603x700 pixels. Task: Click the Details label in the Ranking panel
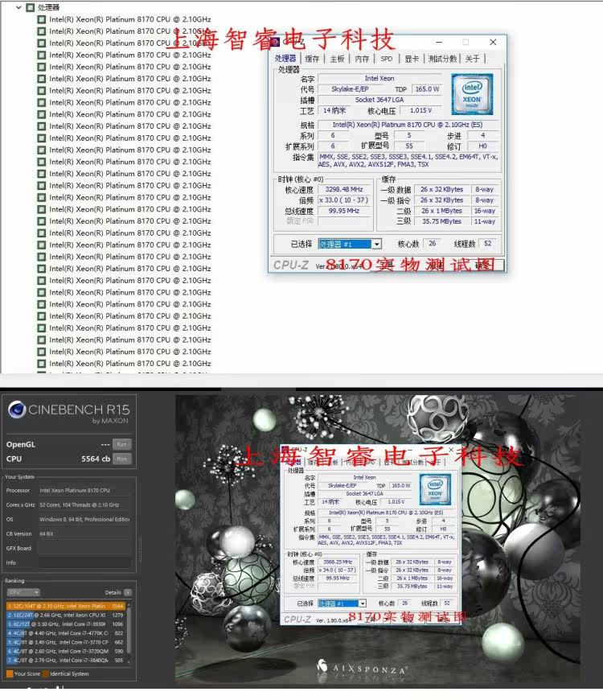click(x=113, y=592)
